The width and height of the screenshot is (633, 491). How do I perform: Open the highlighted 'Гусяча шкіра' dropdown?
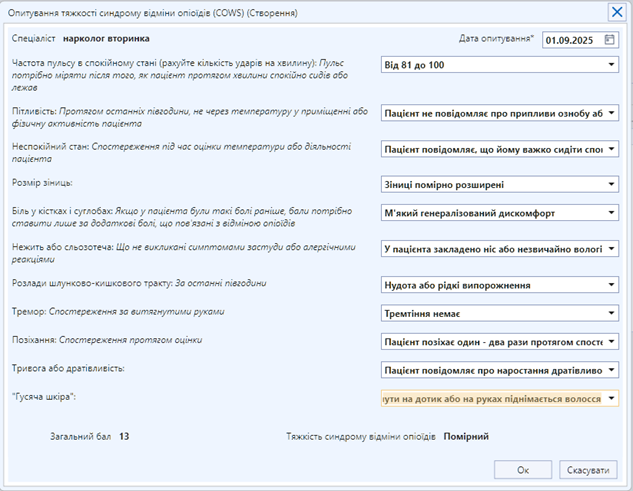tap(610, 398)
